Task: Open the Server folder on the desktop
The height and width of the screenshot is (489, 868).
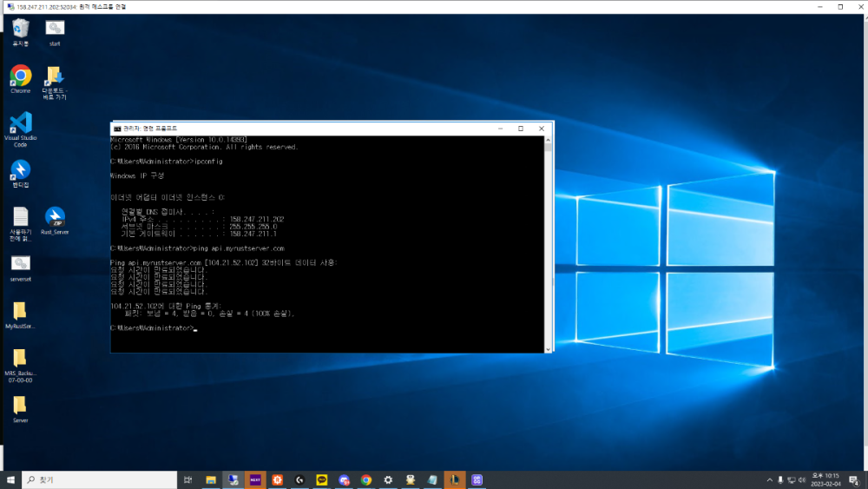Action: tap(20, 405)
